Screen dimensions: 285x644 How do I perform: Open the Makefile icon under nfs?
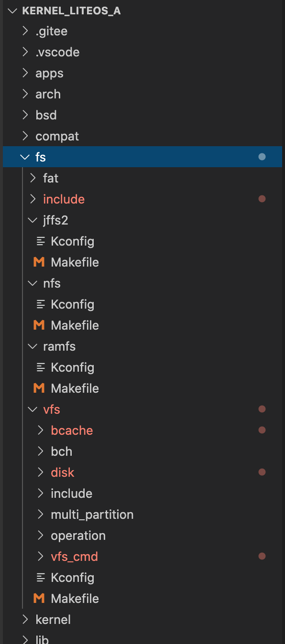[x=38, y=325]
